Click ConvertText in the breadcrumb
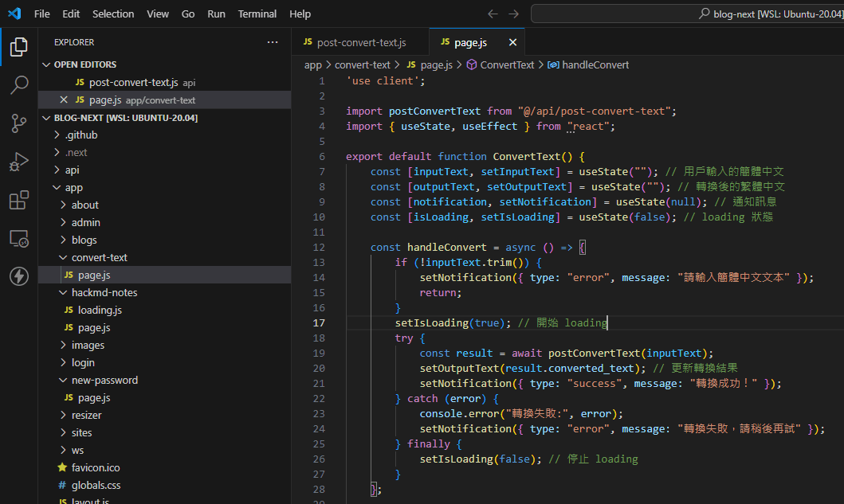The width and height of the screenshot is (844, 504). [507, 64]
